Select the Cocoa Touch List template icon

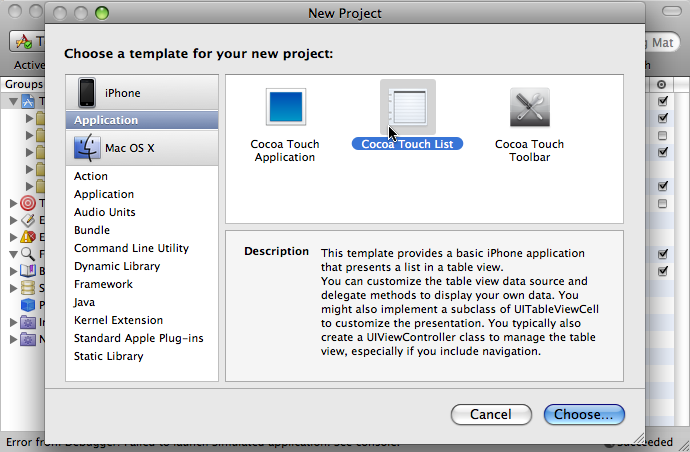[408, 107]
